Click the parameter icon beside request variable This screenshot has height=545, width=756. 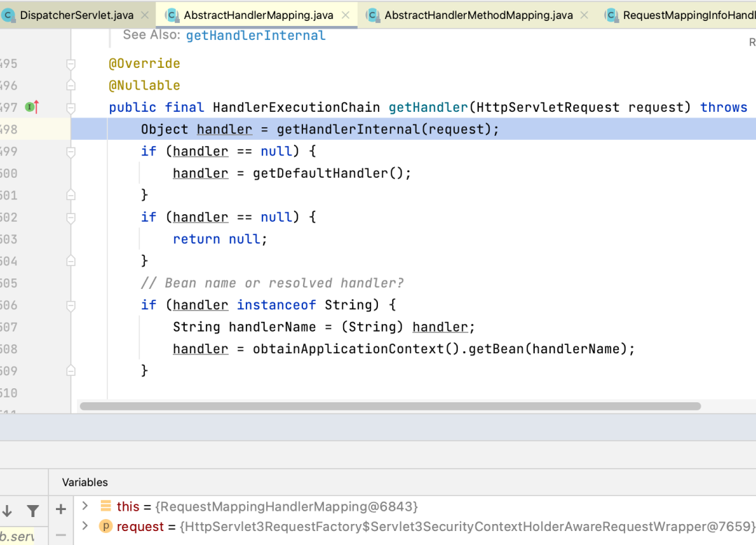(x=106, y=527)
